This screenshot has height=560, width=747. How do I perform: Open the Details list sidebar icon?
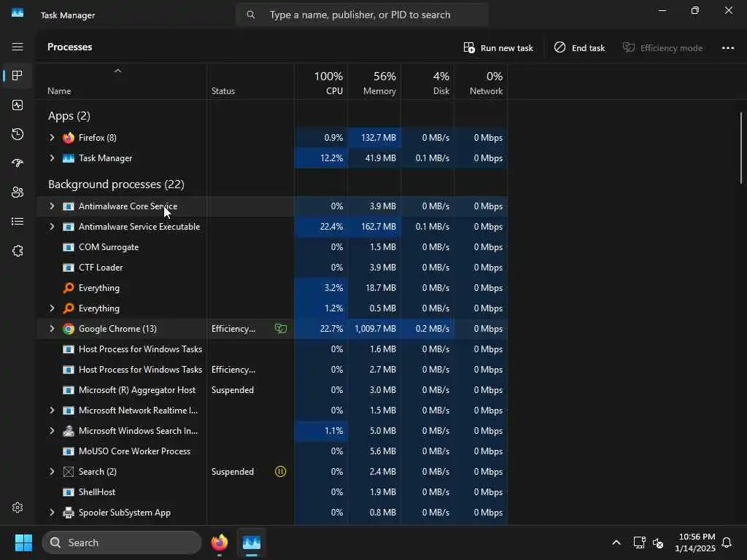tap(18, 222)
